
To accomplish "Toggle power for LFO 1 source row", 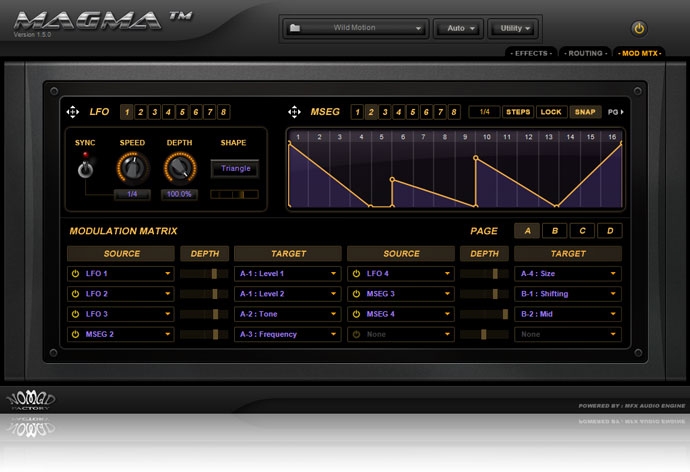I will [x=75, y=274].
